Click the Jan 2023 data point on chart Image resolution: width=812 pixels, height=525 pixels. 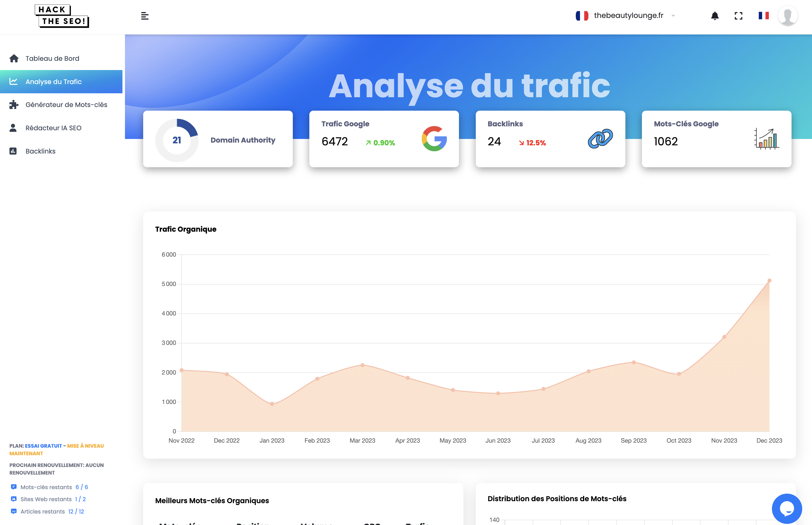(272, 404)
